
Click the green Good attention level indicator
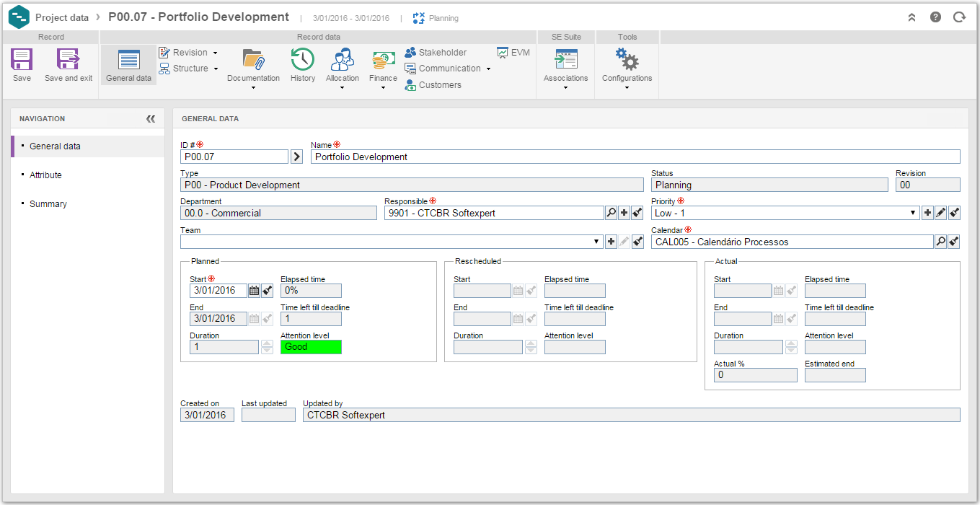point(311,347)
